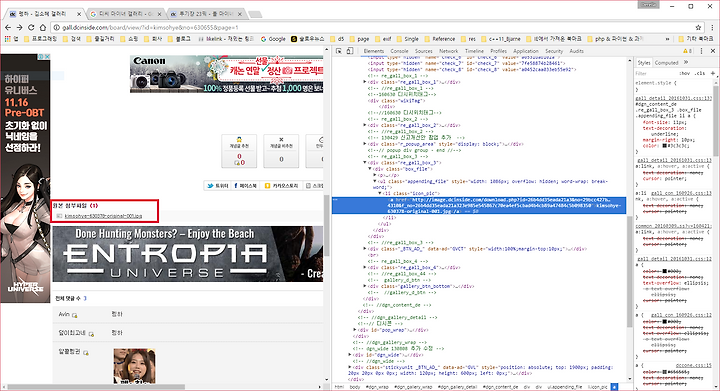Collapse the appending_file ul node

(375, 181)
